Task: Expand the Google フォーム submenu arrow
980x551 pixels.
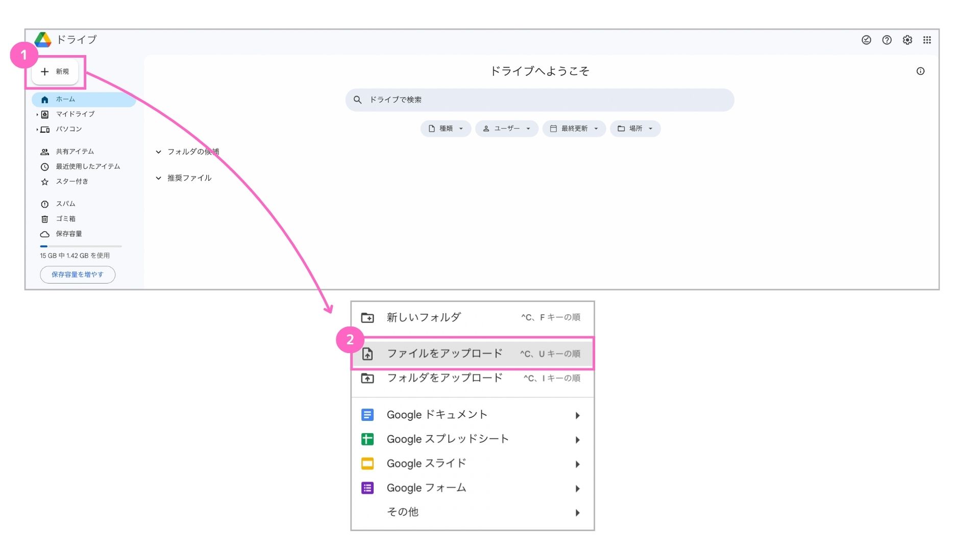Action: point(577,489)
